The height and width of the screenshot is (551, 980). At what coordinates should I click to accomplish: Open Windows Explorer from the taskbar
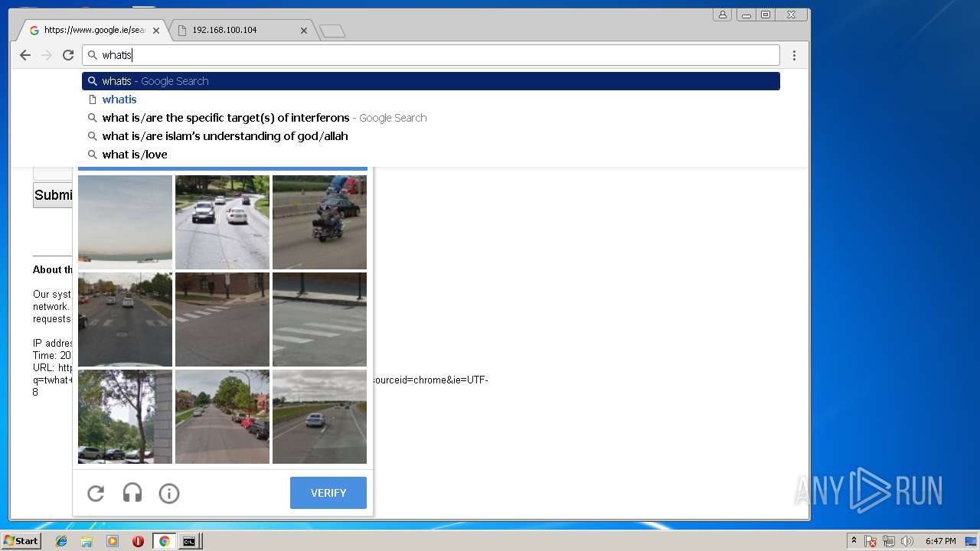coord(87,541)
